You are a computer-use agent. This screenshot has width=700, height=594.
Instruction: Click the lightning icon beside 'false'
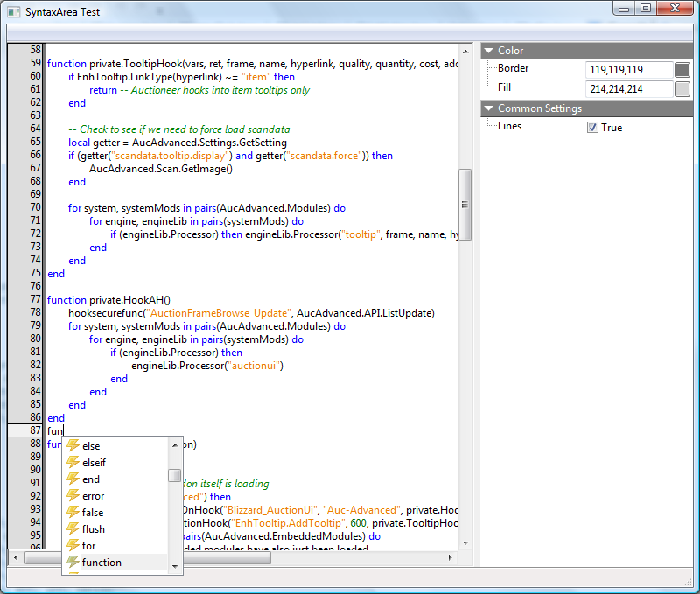click(73, 512)
